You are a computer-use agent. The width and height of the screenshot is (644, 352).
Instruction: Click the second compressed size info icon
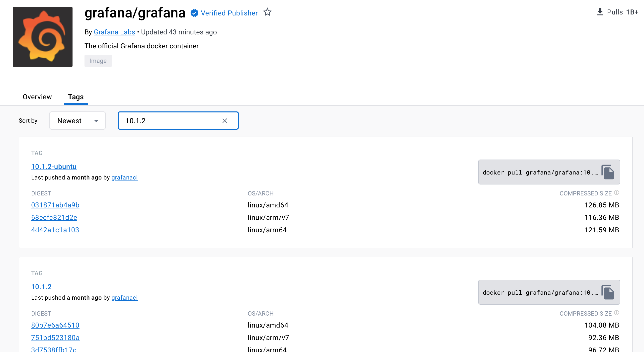click(617, 312)
